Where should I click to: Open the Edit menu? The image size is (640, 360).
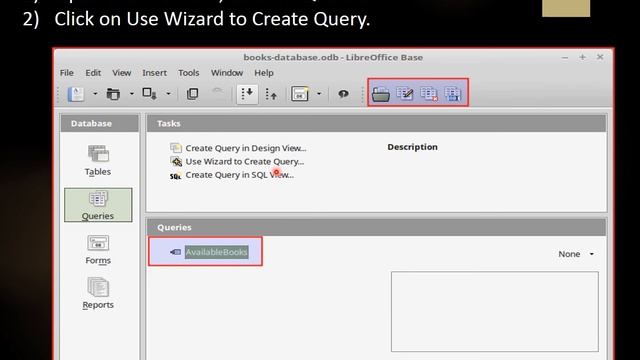93,73
